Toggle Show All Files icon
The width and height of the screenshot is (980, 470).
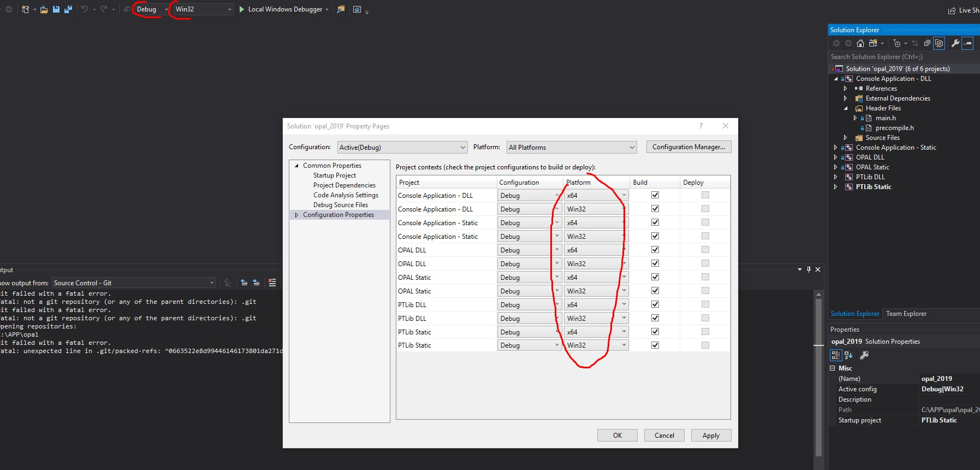[x=939, y=43]
